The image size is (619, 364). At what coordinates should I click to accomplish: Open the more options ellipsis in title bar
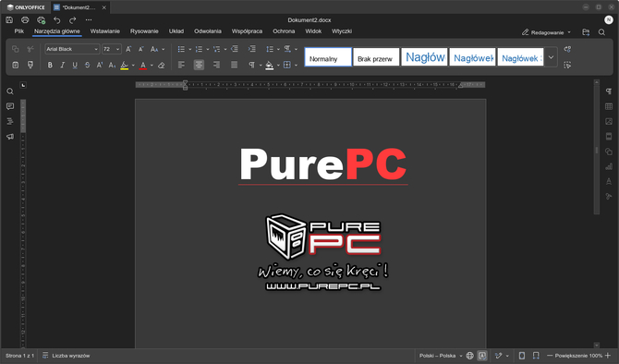pos(89,19)
